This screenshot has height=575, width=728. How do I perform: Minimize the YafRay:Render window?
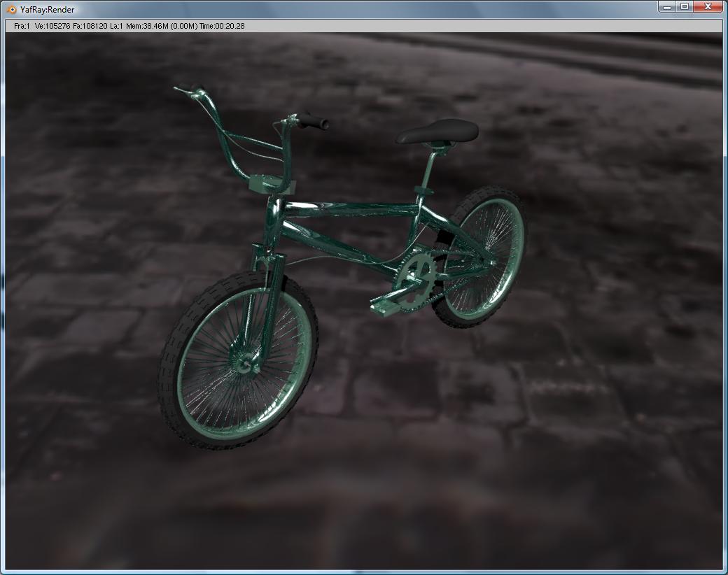(667, 6)
